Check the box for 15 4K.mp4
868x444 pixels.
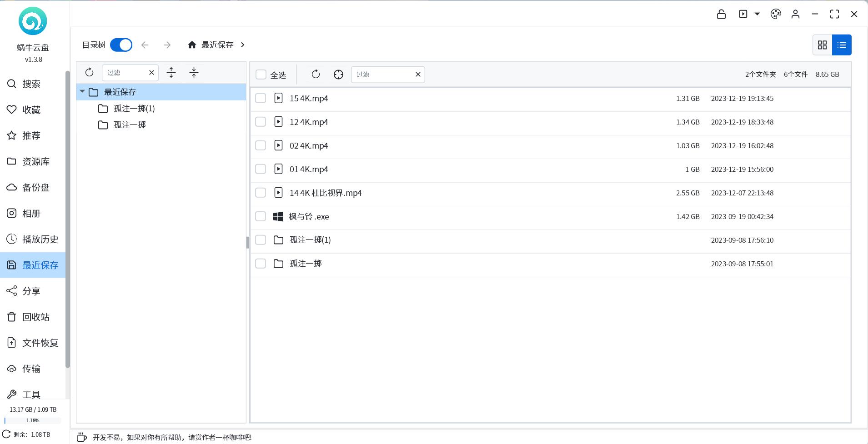261,98
